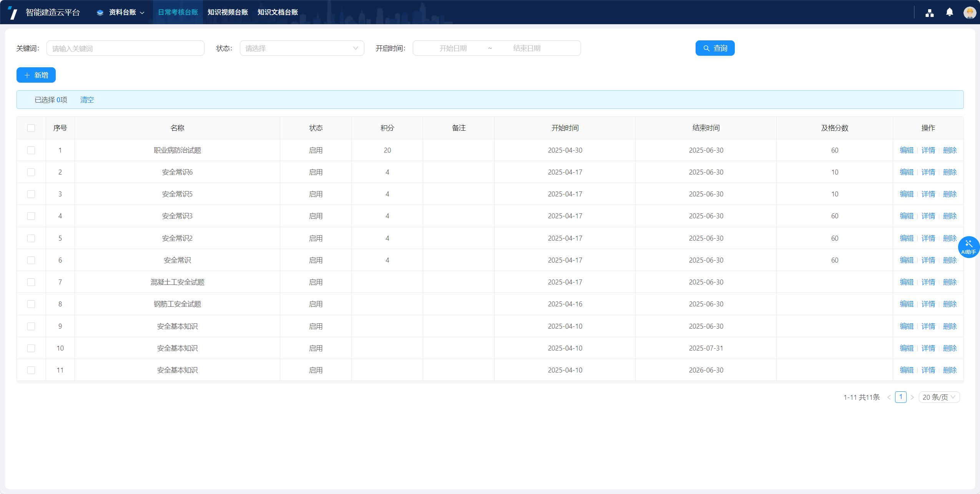Switch to the 知识文档台账 tab

click(277, 12)
